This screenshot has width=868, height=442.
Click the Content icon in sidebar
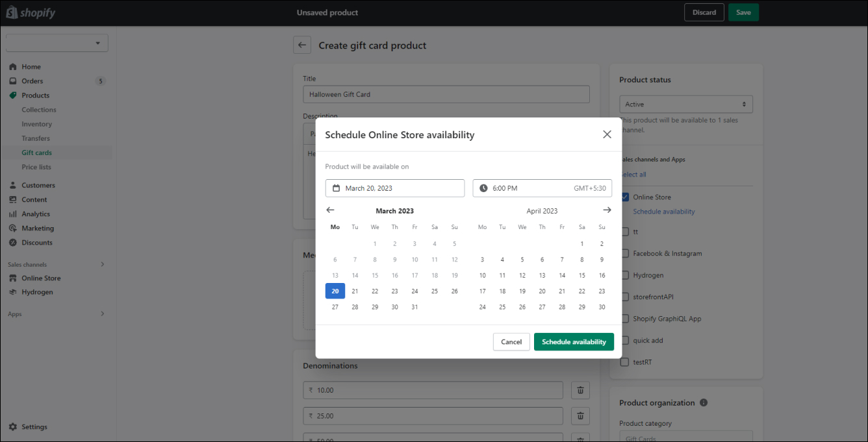click(x=12, y=199)
